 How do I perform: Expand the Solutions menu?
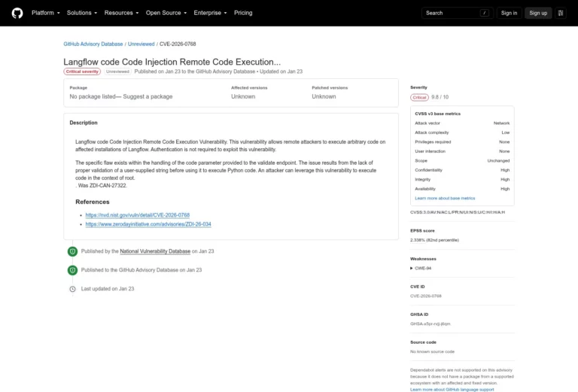coord(82,13)
